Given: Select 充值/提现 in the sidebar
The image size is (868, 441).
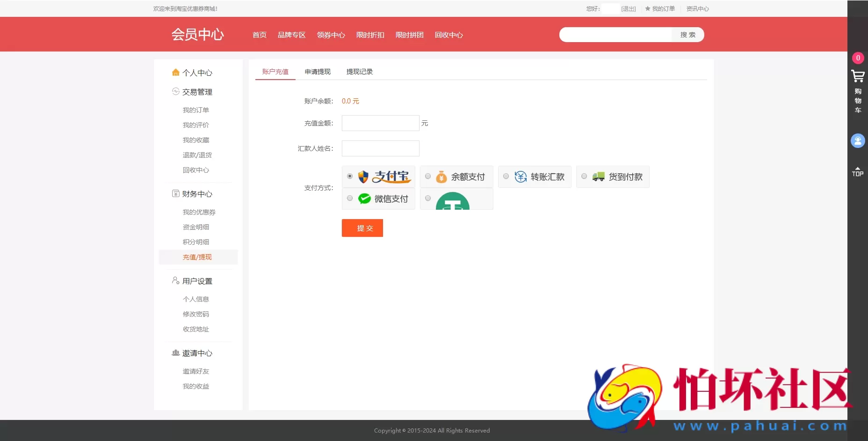Looking at the screenshot, I should 197,257.
